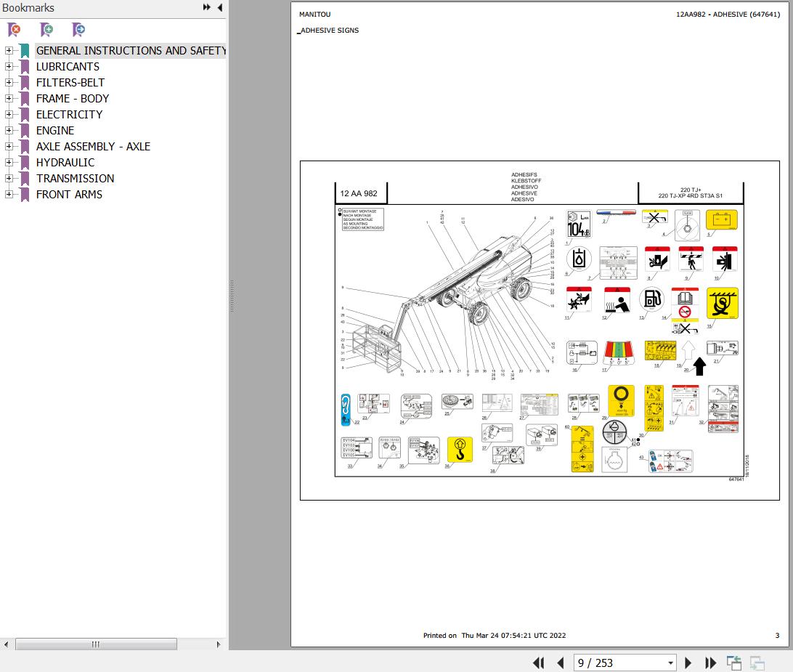
Task: Click the delete bookmark icon
Action: 15,30
